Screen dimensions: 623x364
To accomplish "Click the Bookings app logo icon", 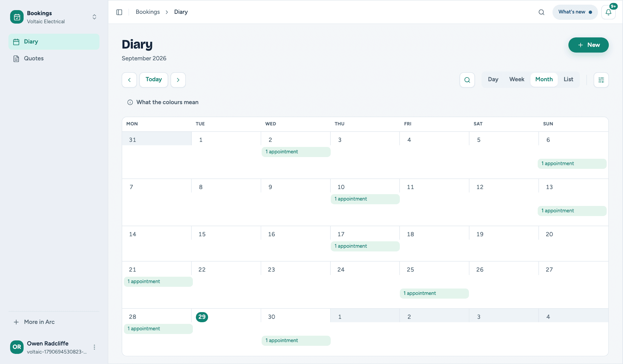I will click(17, 17).
